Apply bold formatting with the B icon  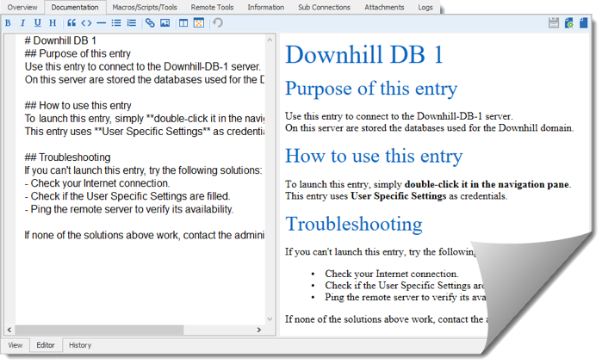pyautogui.click(x=8, y=23)
